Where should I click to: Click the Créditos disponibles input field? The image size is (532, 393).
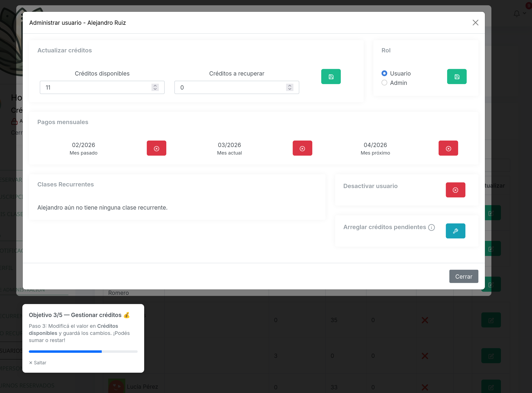point(95,87)
